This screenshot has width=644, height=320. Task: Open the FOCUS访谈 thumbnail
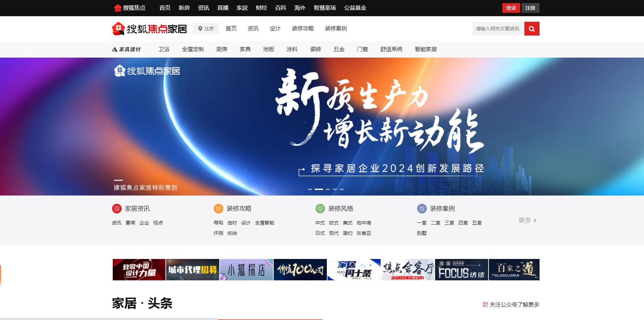[x=462, y=270]
